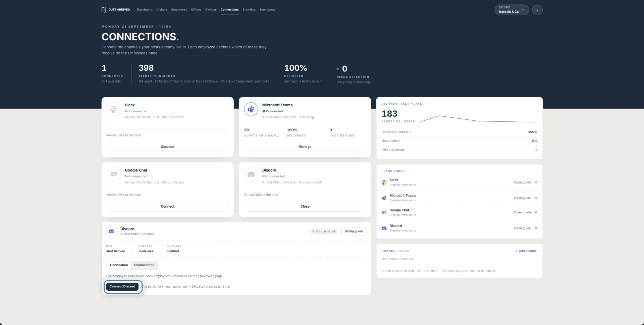Manage the Microsoft Teams connection

(305, 147)
